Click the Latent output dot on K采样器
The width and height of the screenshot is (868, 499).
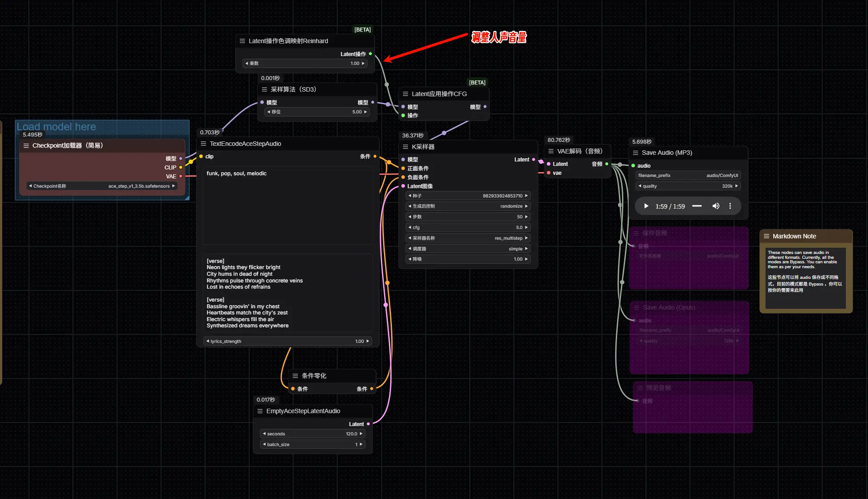click(533, 159)
